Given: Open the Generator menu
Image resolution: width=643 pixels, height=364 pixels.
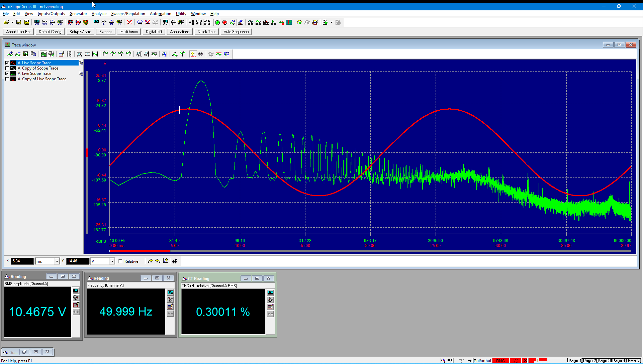Looking at the screenshot, I should pos(78,14).
